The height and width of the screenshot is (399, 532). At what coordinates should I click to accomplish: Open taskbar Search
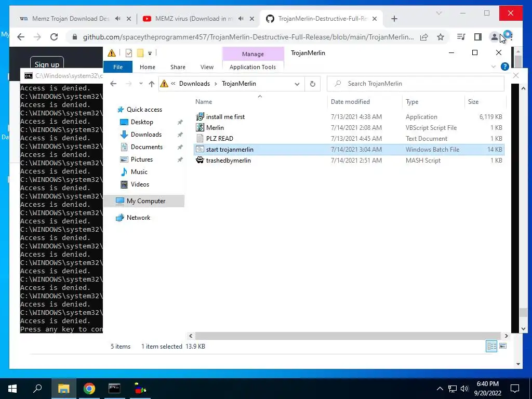tap(37, 389)
